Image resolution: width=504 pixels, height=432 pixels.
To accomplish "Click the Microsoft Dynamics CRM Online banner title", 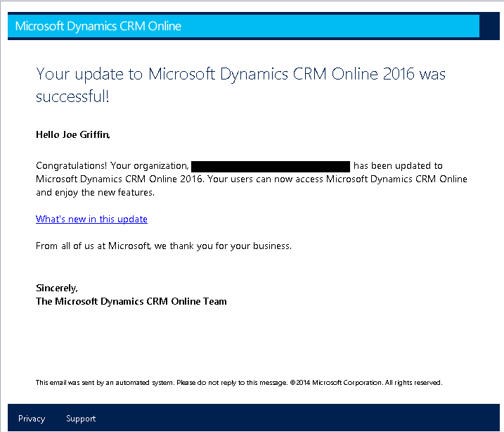I will coord(98,27).
